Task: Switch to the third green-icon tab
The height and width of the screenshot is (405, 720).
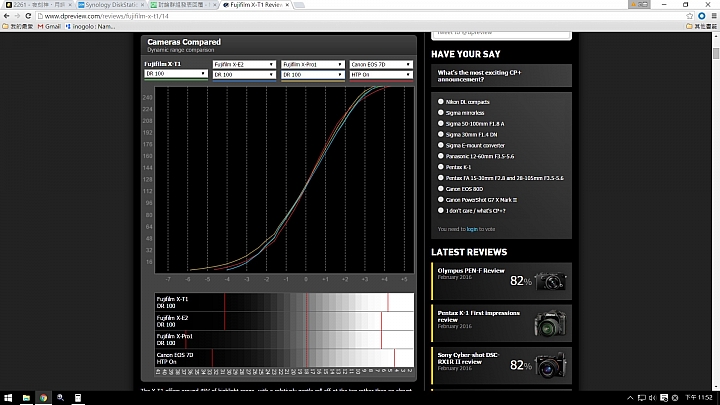Action: 182,5
